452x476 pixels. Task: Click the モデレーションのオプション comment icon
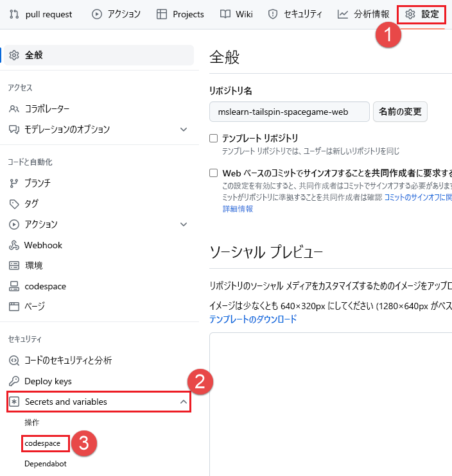(14, 130)
